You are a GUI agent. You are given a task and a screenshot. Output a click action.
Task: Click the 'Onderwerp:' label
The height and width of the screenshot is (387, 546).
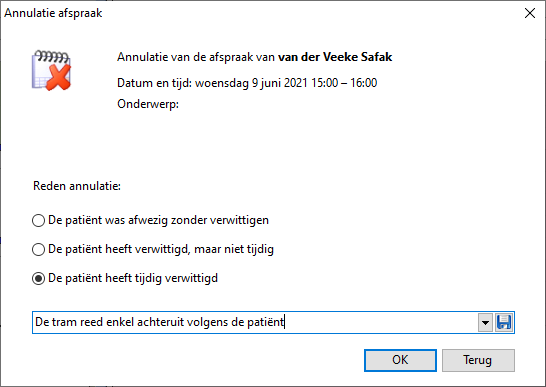[x=148, y=104]
